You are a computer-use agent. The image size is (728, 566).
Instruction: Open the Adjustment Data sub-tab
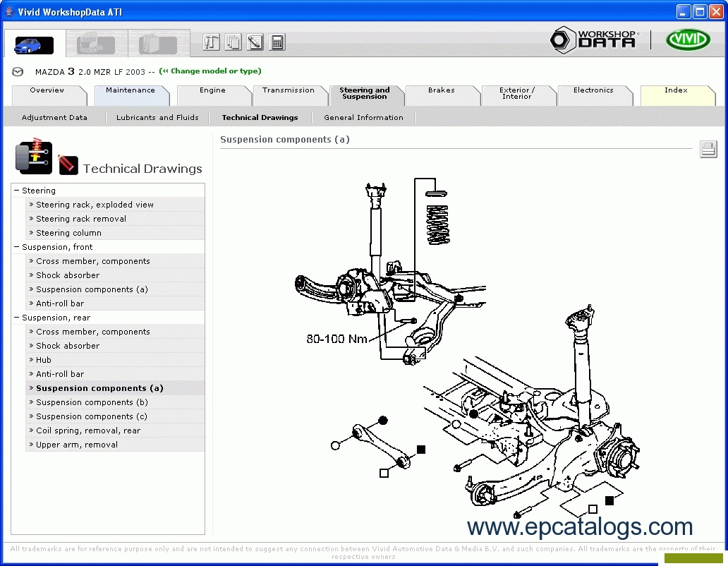54,117
